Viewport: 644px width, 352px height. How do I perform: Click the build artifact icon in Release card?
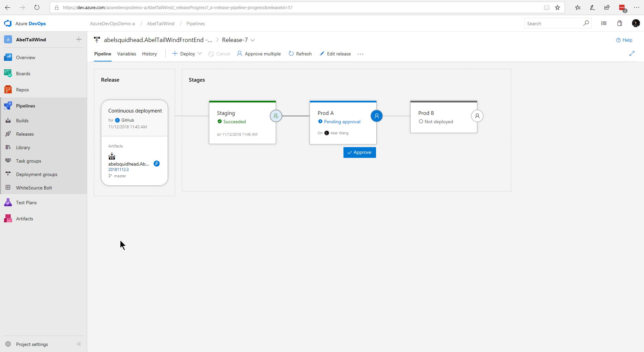click(112, 156)
